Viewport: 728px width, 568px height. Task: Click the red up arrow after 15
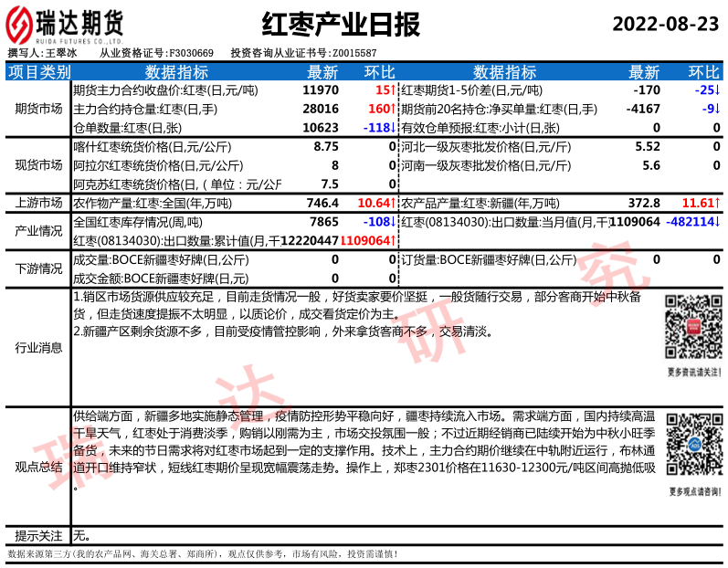[x=393, y=90]
